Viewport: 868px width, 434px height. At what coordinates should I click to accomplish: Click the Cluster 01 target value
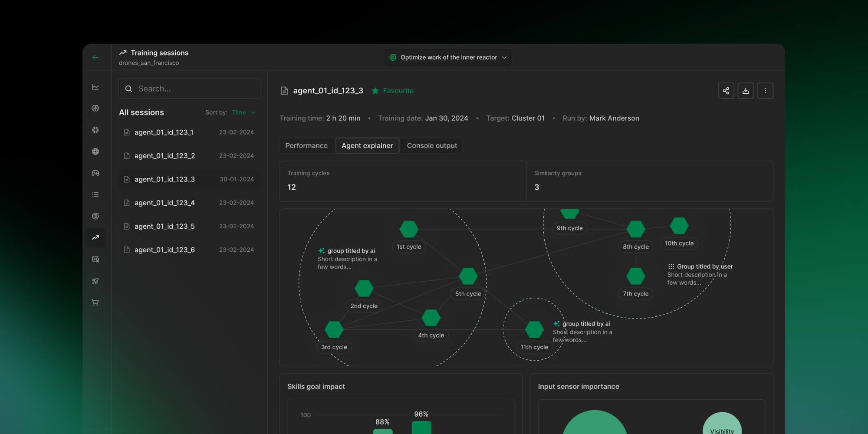tap(528, 118)
